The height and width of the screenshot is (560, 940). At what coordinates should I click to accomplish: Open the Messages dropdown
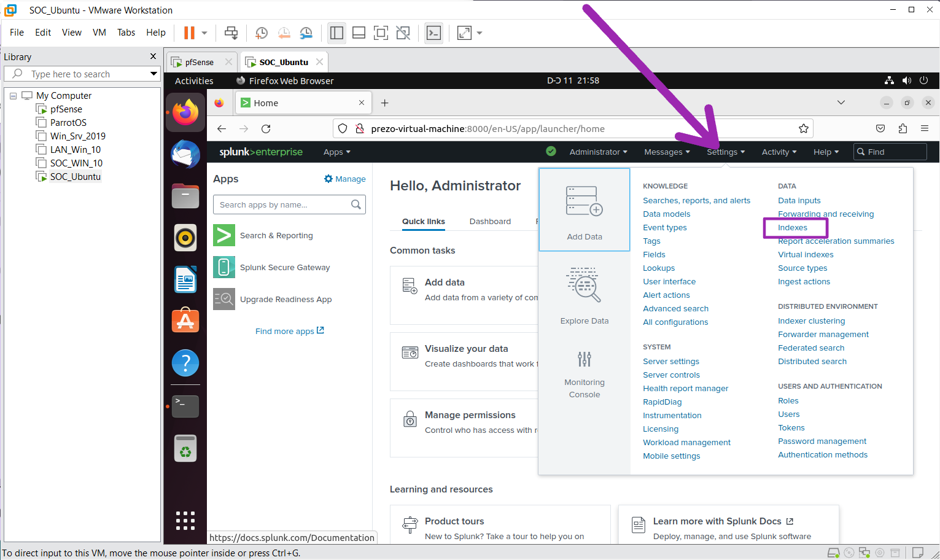pos(667,152)
